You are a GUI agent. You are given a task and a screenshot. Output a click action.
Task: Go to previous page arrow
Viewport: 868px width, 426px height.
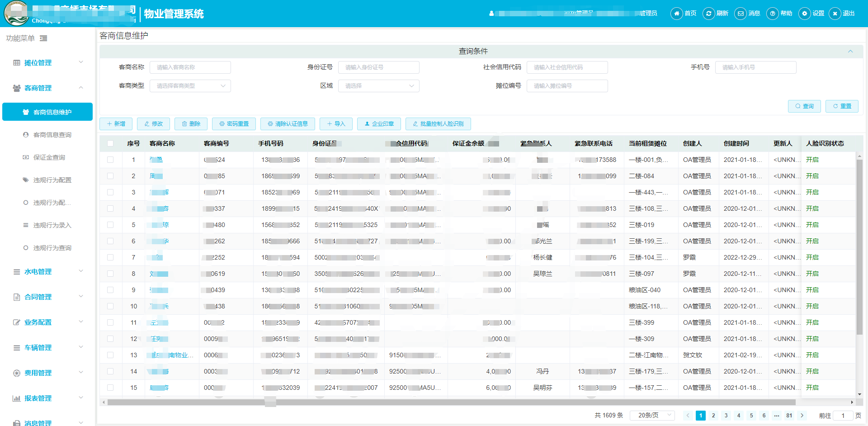688,416
